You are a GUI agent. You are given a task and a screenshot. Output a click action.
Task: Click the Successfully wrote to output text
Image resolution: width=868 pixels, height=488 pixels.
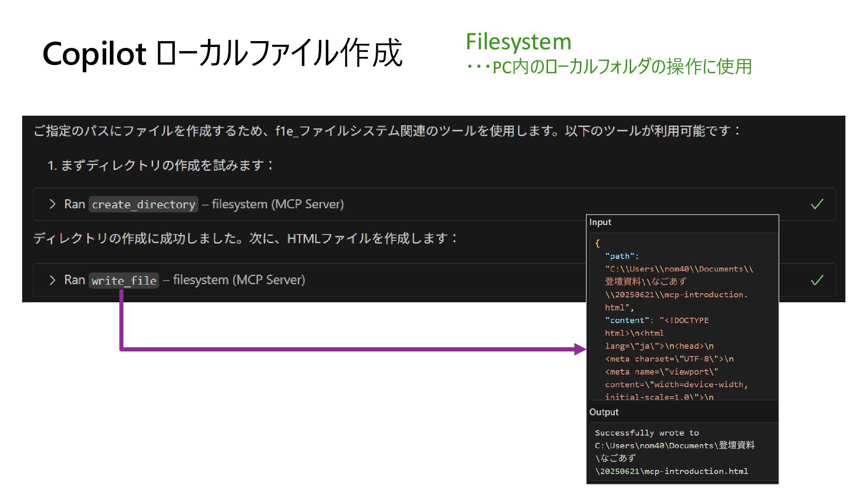646,433
